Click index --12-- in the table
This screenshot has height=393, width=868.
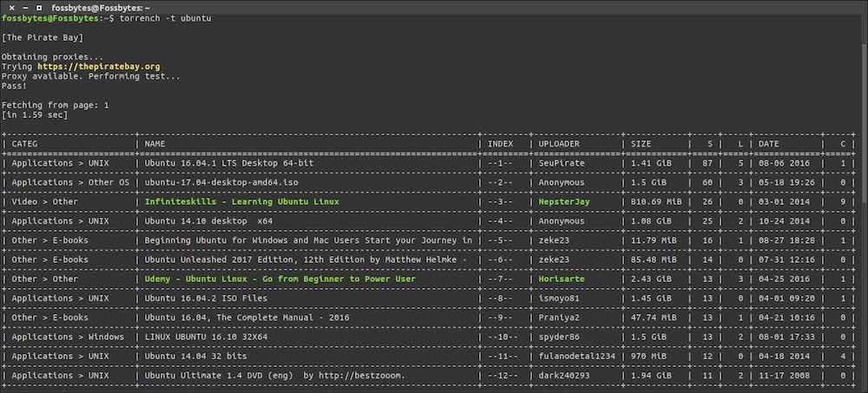(501, 377)
